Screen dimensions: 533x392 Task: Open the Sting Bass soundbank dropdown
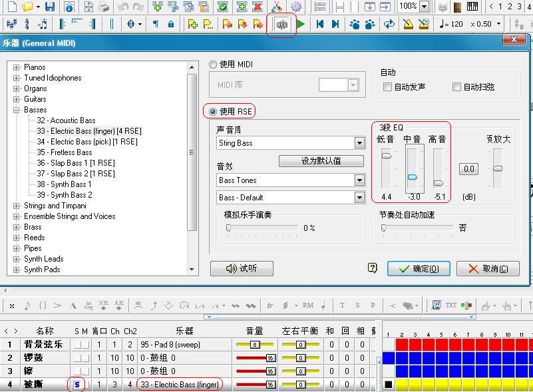pos(359,143)
